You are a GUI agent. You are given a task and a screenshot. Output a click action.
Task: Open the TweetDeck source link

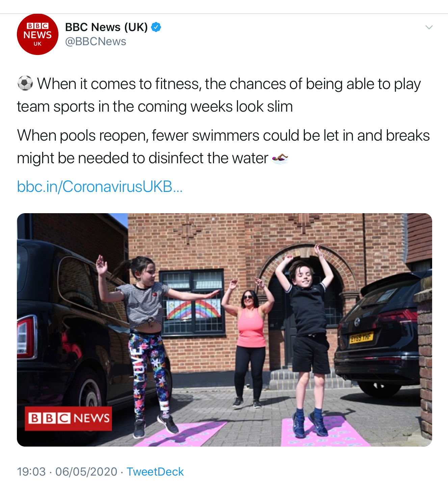tap(155, 472)
